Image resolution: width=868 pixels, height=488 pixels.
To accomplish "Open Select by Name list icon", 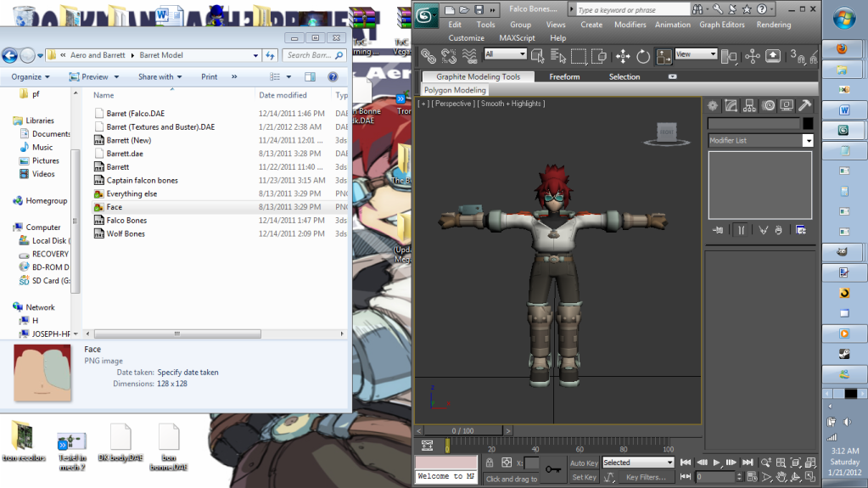I will (x=558, y=56).
